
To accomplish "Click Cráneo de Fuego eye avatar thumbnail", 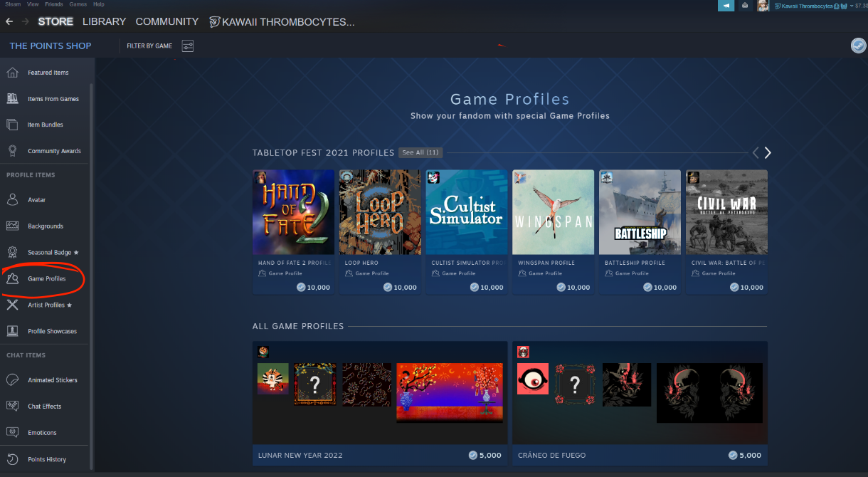I will click(533, 379).
